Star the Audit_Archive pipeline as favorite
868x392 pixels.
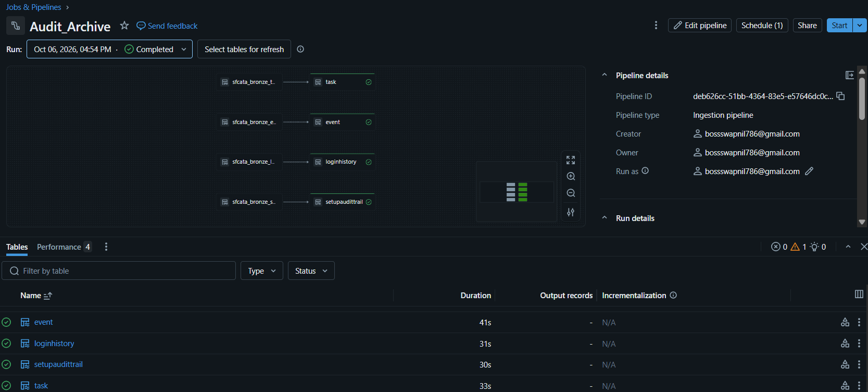124,26
